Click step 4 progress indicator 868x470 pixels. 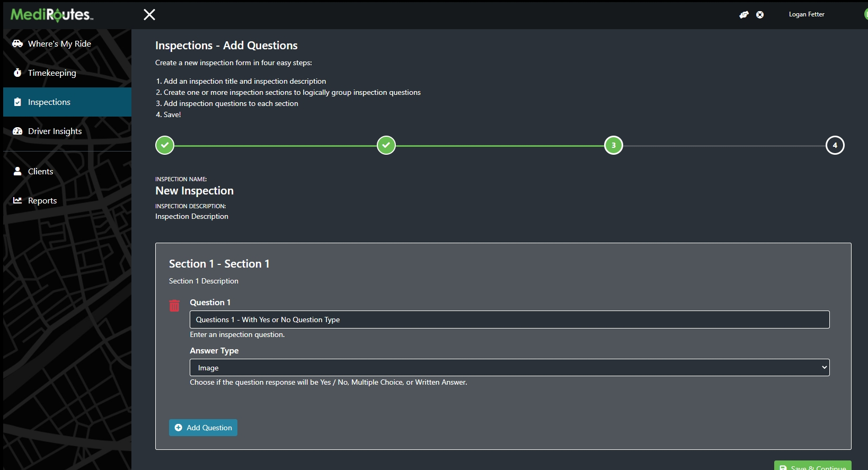click(x=835, y=145)
